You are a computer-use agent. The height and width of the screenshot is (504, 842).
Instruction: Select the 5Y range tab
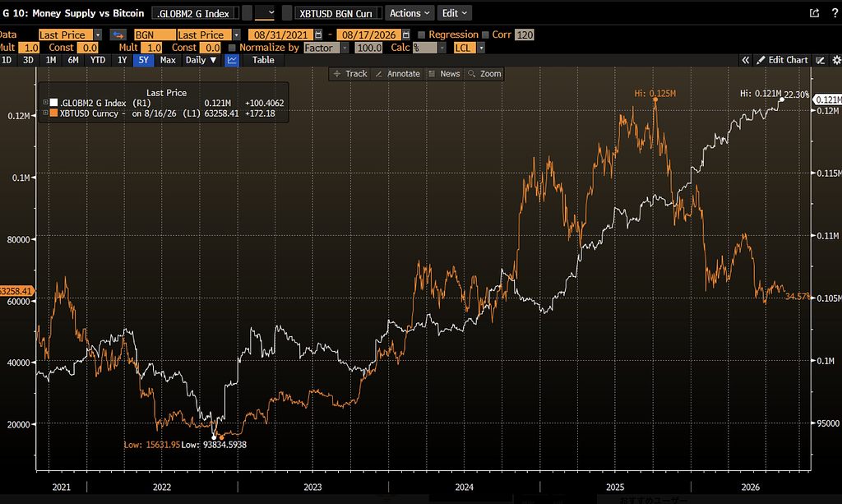(143, 60)
